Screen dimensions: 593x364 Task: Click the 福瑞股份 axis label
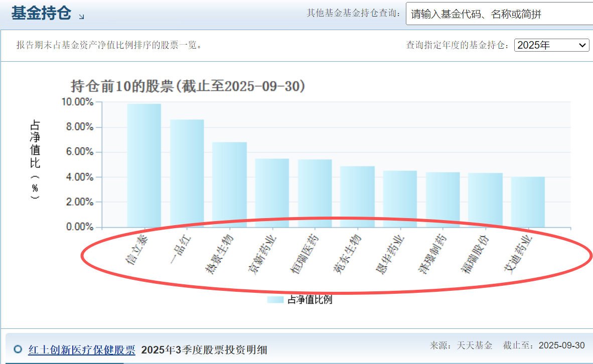[x=475, y=254]
